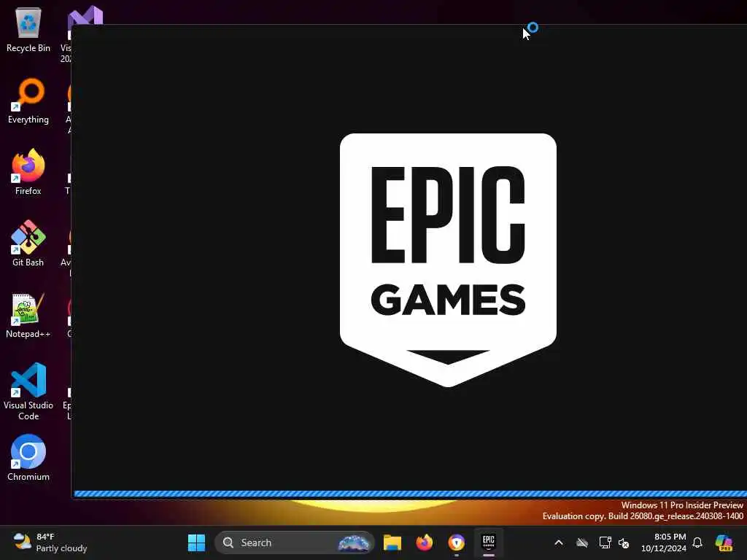Image resolution: width=747 pixels, height=560 pixels.
Task: Open the Windows Start menu
Action: point(196,542)
